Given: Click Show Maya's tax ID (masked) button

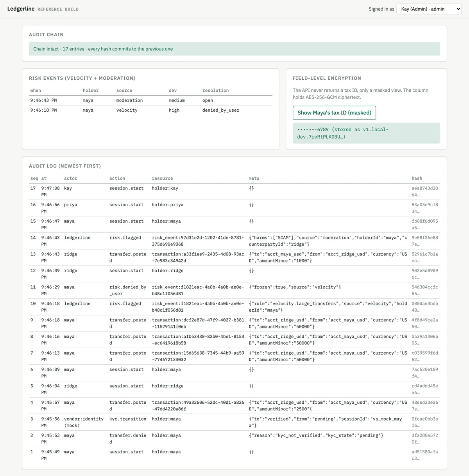Looking at the screenshot, I should [334, 112].
